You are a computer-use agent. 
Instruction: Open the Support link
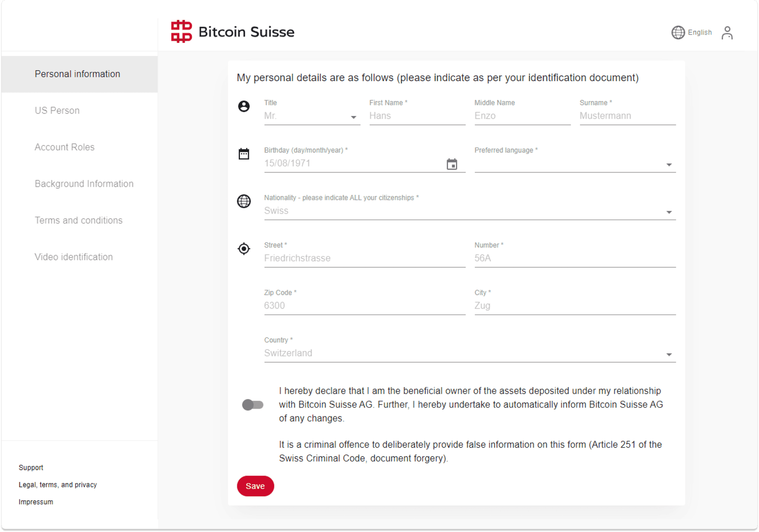coord(31,468)
